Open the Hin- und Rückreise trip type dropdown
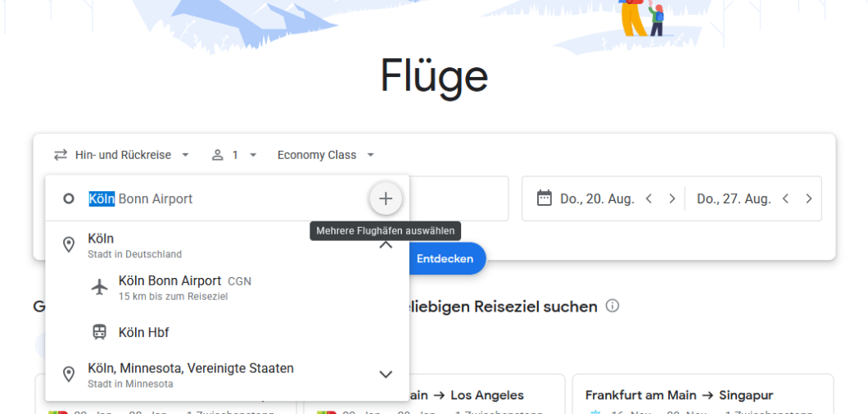Screen dimensions: 868x414 122,155
